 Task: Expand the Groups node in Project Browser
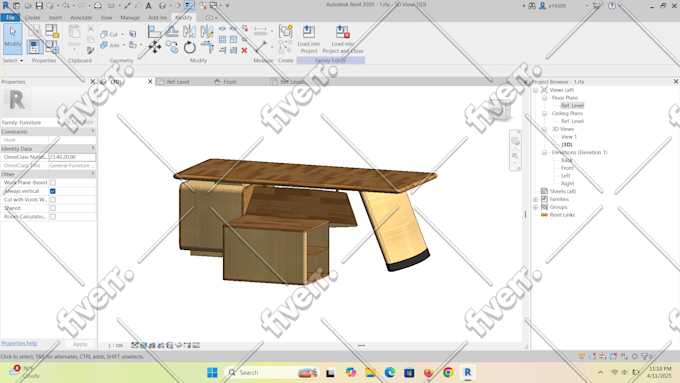tap(536, 207)
